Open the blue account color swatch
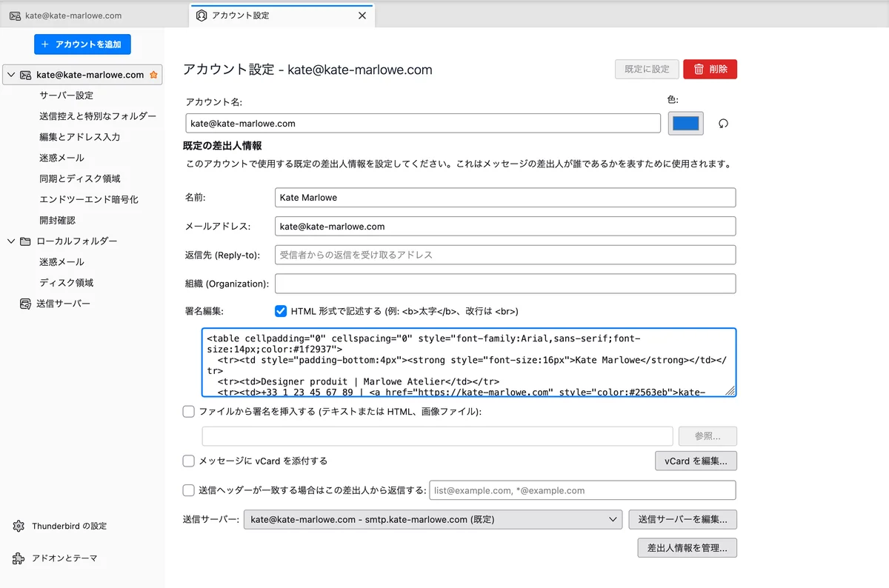This screenshot has height=588, width=889. point(686,124)
